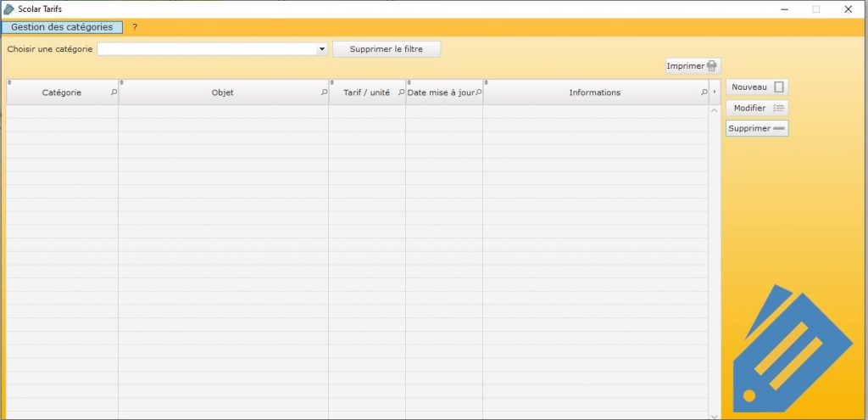
Task: Open the ? help menu
Action: click(135, 27)
